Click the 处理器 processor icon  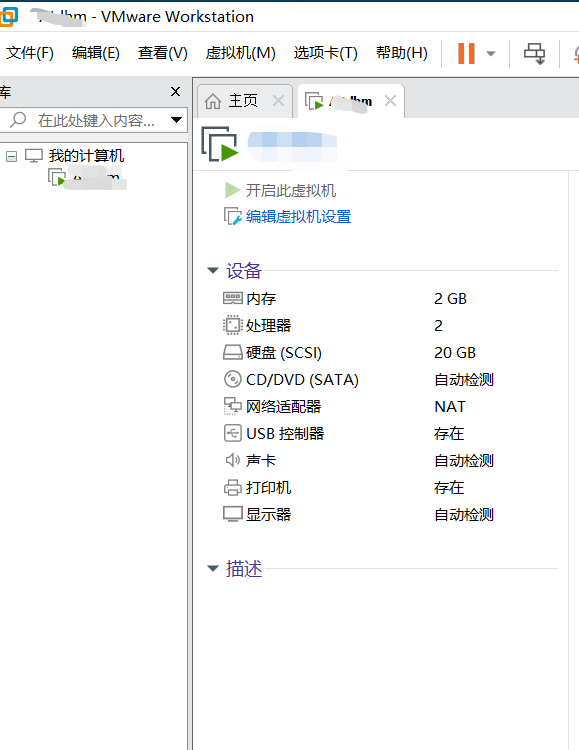coord(233,325)
